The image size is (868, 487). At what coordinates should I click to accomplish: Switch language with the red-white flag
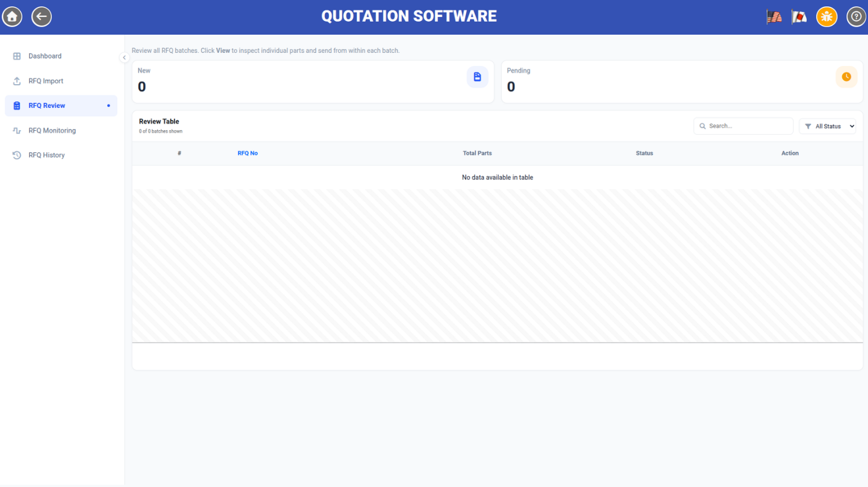click(x=799, y=17)
